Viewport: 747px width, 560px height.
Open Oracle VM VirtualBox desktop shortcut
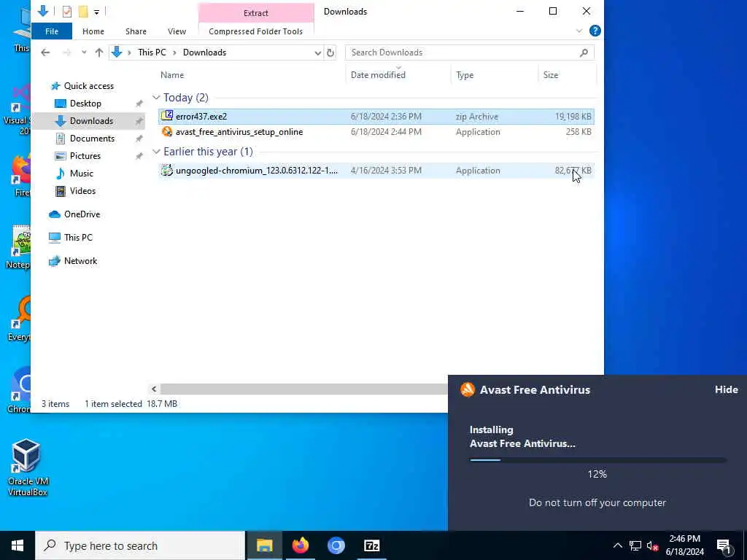27,467
